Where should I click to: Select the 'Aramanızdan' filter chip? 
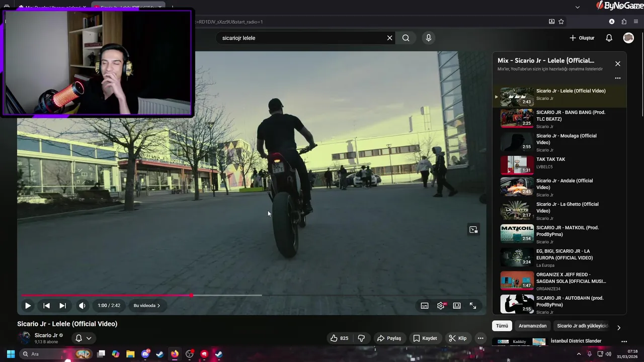pyautogui.click(x=532, y=326)
